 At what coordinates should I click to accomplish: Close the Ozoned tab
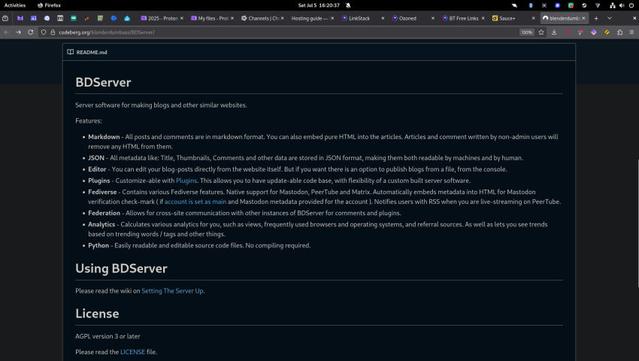pyautogui.click(x=433, y=18)
